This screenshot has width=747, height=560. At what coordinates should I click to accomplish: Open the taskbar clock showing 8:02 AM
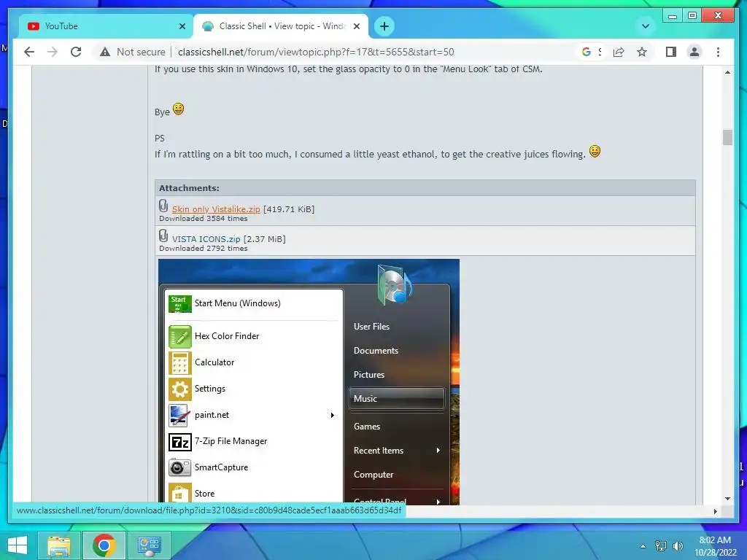coord(715,546)
